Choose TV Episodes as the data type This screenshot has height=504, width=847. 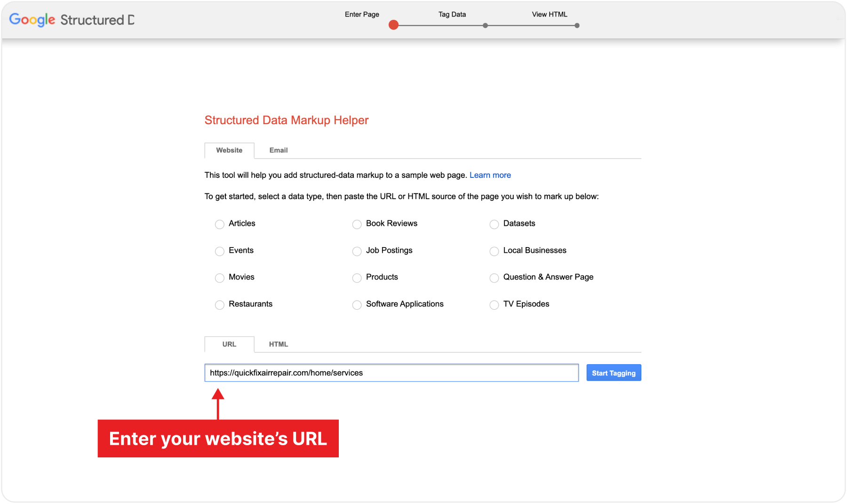pos(494,305)
